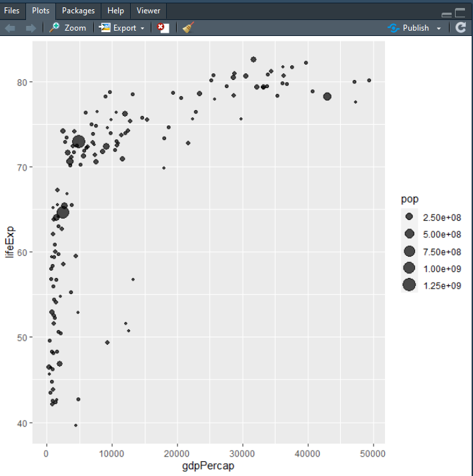Click the 2.50e+08 legend entry

(x=432, y=217)
